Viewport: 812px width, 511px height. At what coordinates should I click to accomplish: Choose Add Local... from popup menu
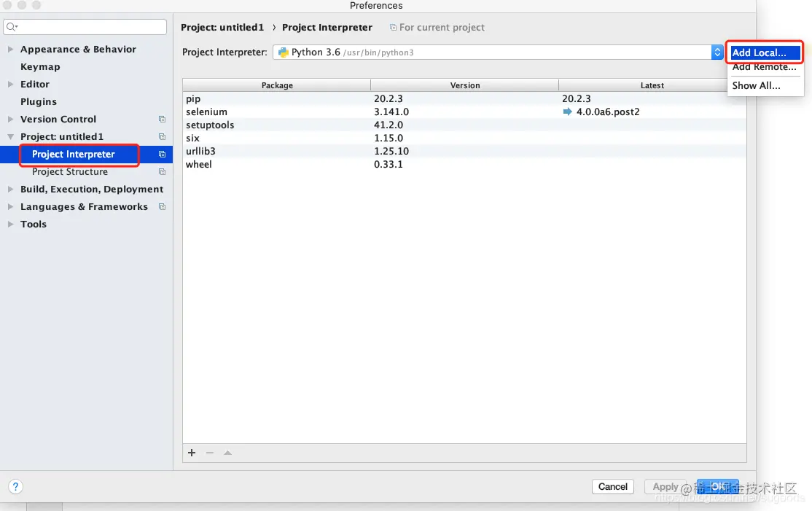765,52
